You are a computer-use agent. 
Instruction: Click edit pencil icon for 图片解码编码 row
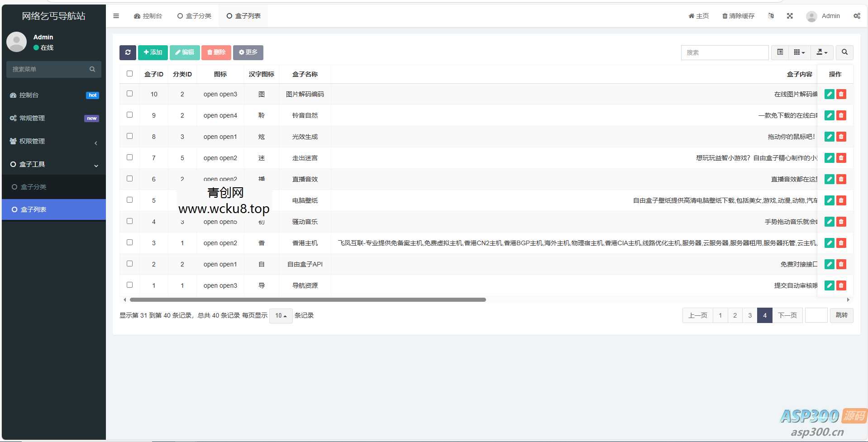[x=829, y=94]
